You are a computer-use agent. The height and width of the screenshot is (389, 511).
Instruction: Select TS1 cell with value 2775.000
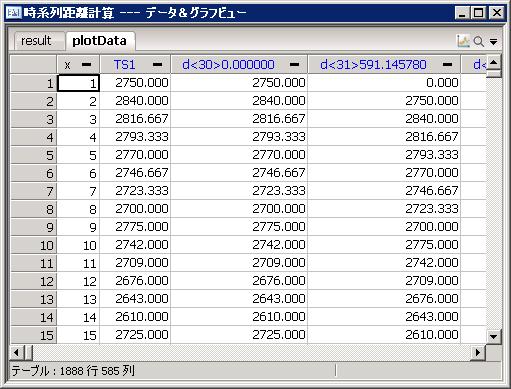[x=135, y=227]
